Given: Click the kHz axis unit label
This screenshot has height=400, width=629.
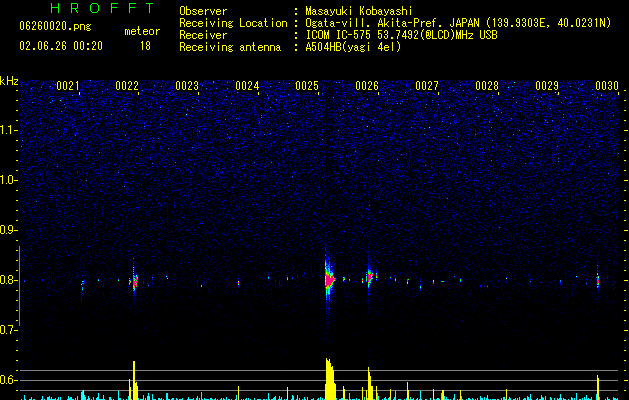Looking at the screenshot, I should [9, 81].
